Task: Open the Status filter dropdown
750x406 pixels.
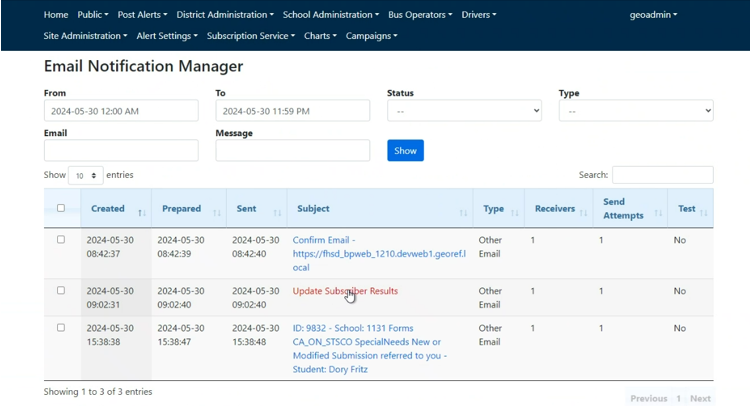Action: tap(464, 111)
